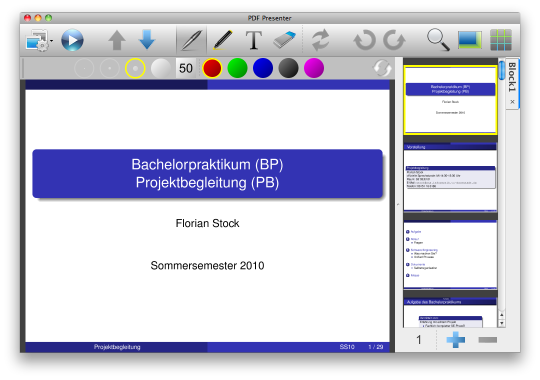540x380 pixels.
Task: Maximize the PDF Presenter window with green button
Action: (49, 18)
